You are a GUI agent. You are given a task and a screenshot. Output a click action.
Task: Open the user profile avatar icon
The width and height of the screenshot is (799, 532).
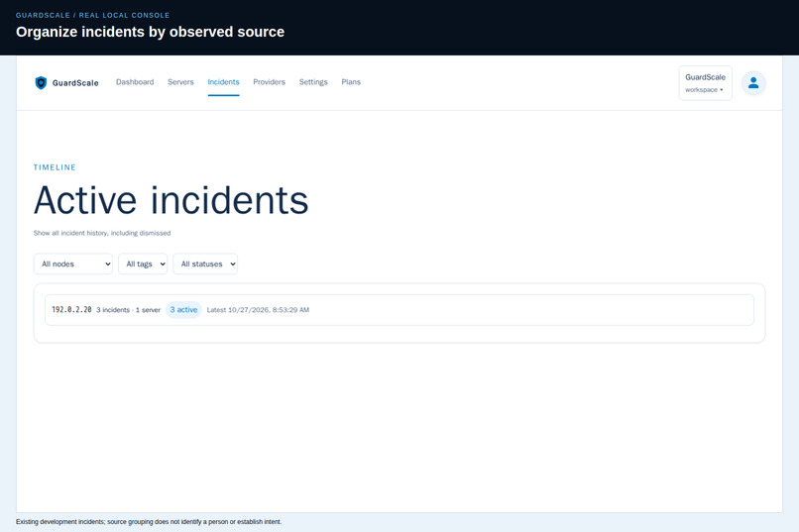click(x=753, y=83)
